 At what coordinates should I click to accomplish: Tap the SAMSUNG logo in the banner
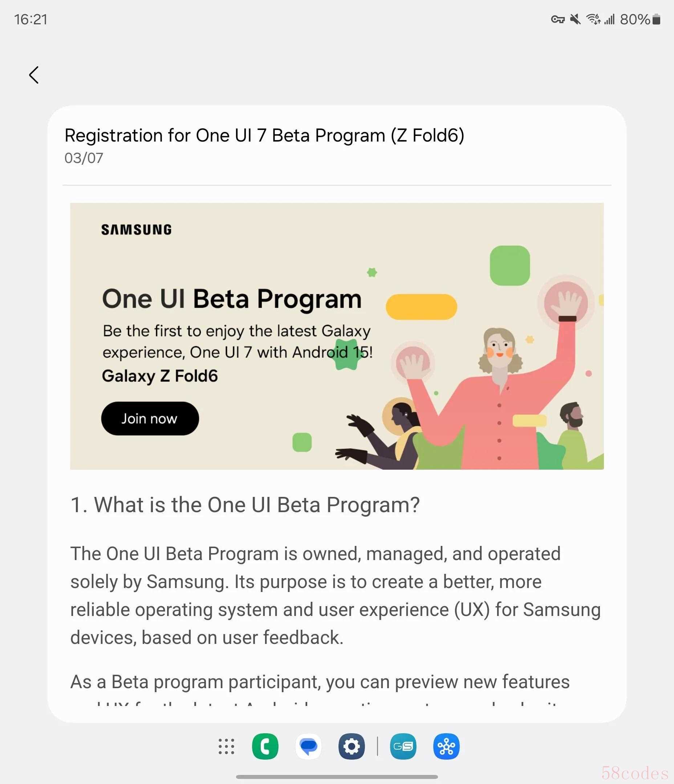tap(136, 230)
